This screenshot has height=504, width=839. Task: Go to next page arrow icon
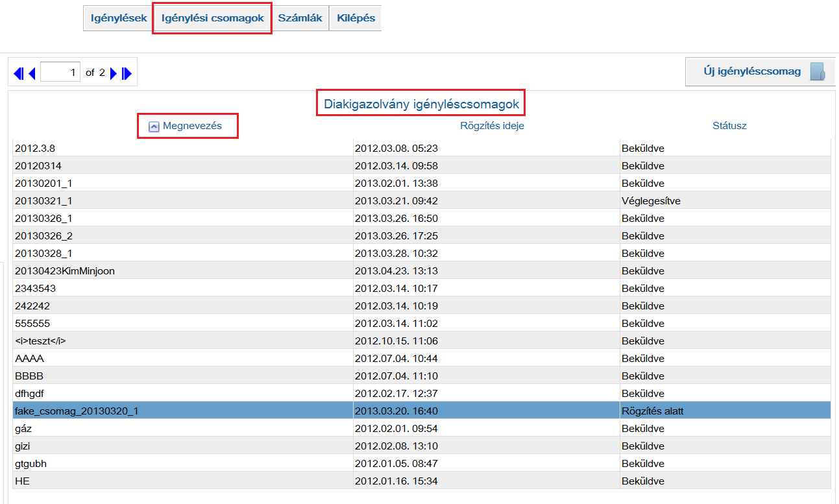tap(114, 73)
